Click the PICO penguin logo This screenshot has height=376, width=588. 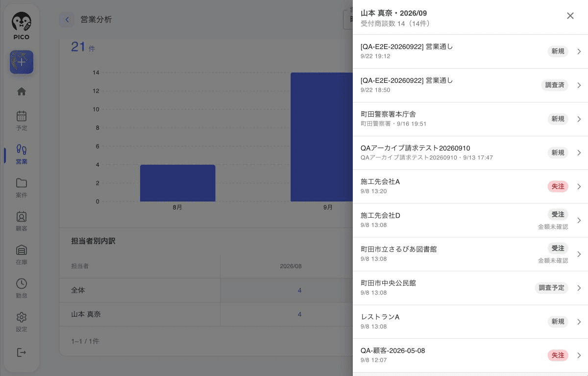click(x=22, y=25)
